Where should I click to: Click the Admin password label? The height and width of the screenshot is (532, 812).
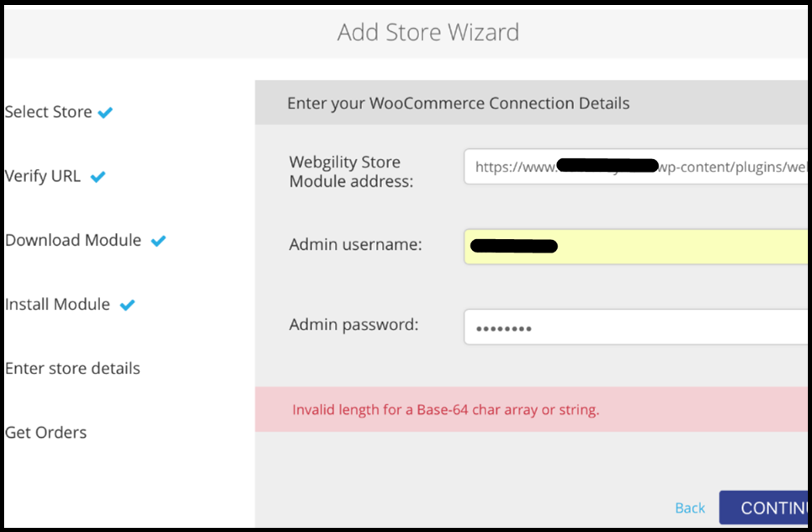pyautogui.click(x=353, y=324)
